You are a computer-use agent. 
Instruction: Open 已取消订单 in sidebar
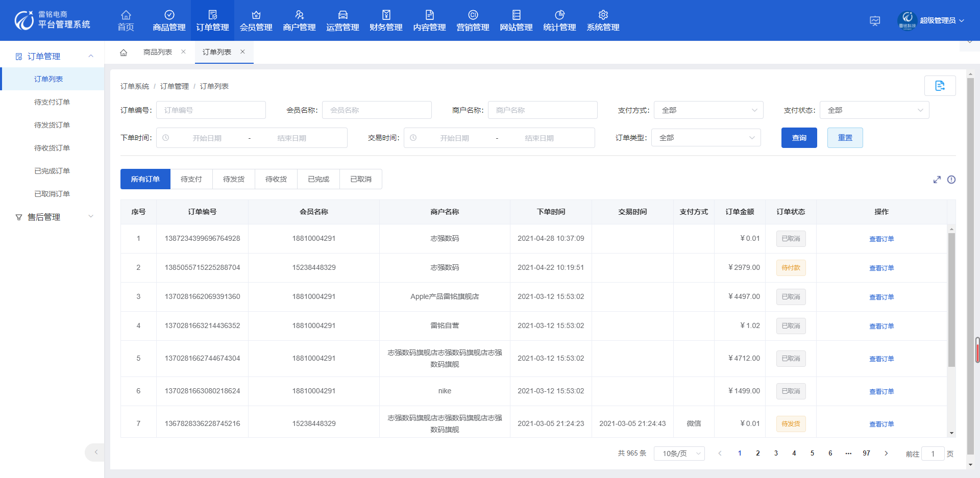(52, 194)
